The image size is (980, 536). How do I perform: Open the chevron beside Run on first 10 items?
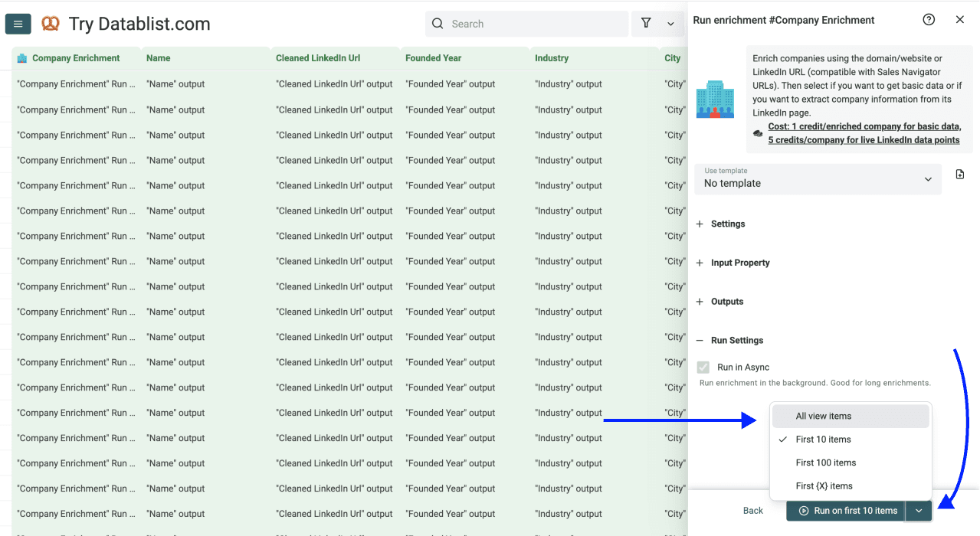click(x=918, y=511)
